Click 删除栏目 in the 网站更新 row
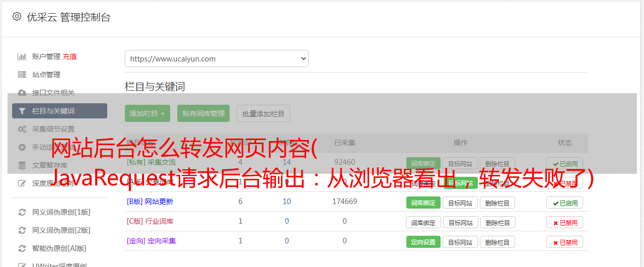Screen dimensions: 644x267 point(497,203)
